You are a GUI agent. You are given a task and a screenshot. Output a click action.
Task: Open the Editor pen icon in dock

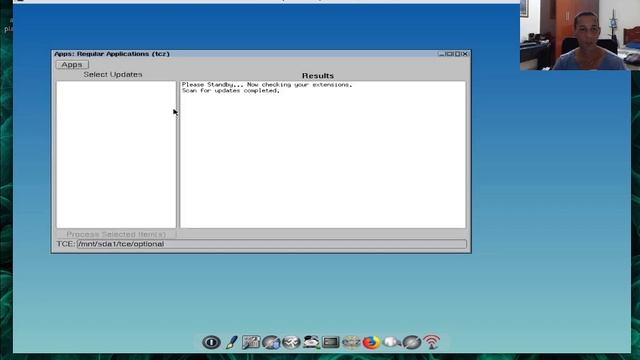pyautogui.click(x=231, y=342)
